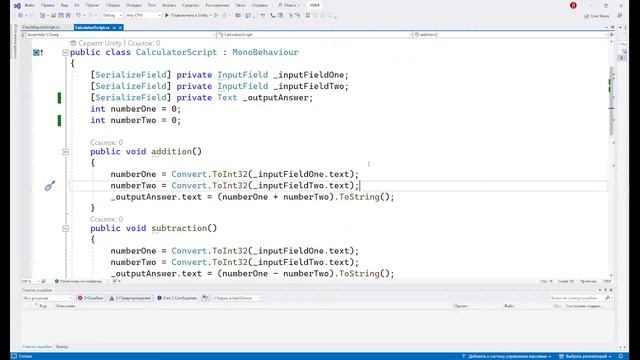The width and height of the screenshot is (640, 360).
Task: Click the screwdriver quick actions icon
Action: 50,186
